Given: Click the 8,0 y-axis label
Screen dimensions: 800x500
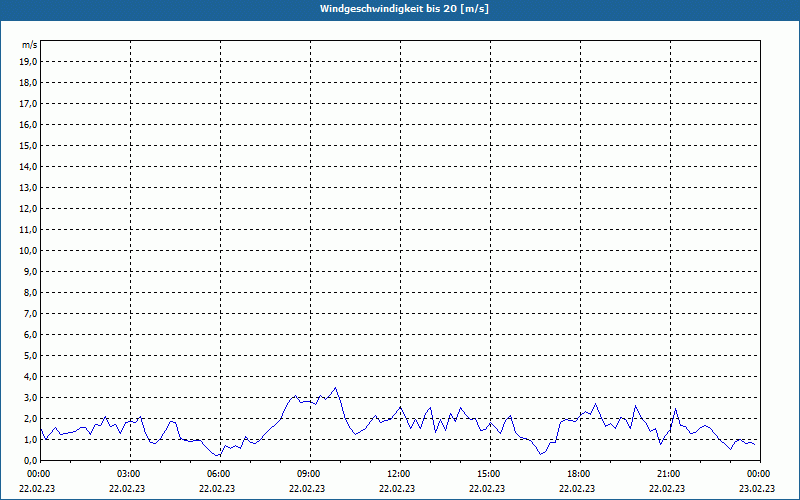Looking at the screenshot, I should (x=30, y=292).
